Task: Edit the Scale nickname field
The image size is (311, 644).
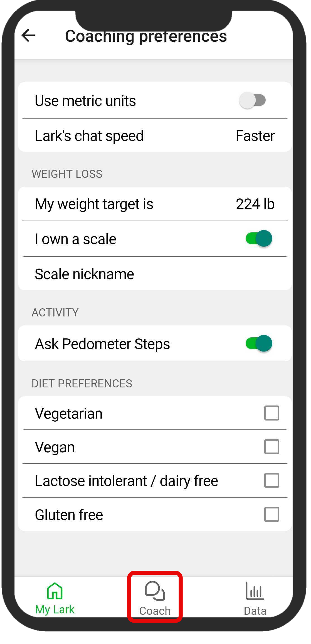Action: tap(155, 274)
